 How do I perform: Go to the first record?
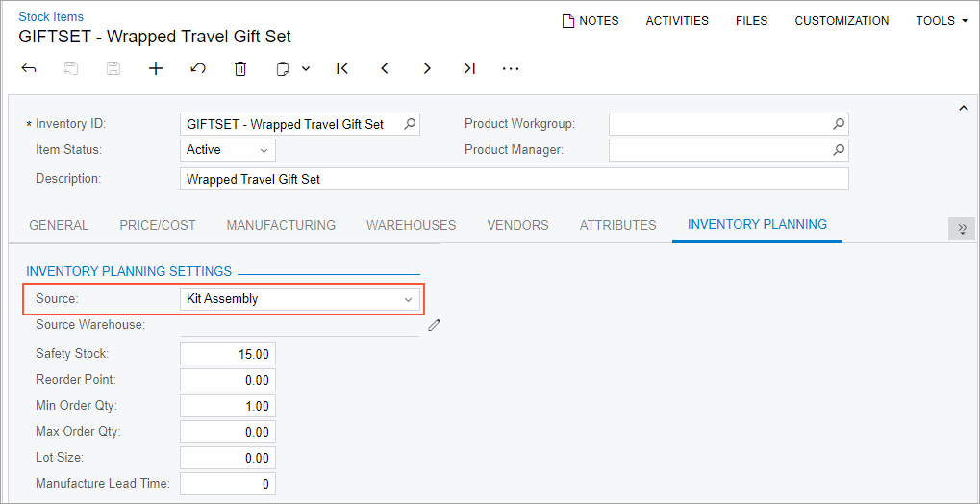tap(341, 69)
